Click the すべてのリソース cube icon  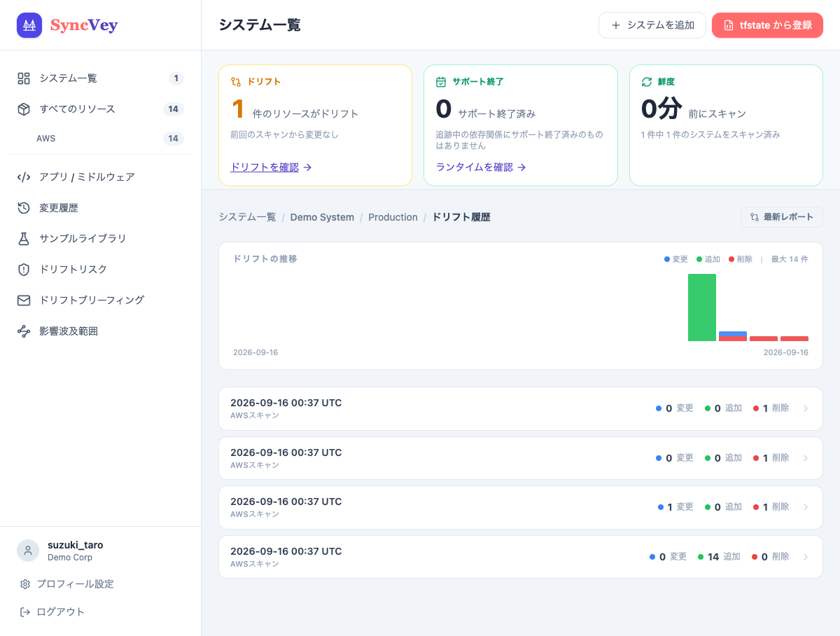(24, 109)
